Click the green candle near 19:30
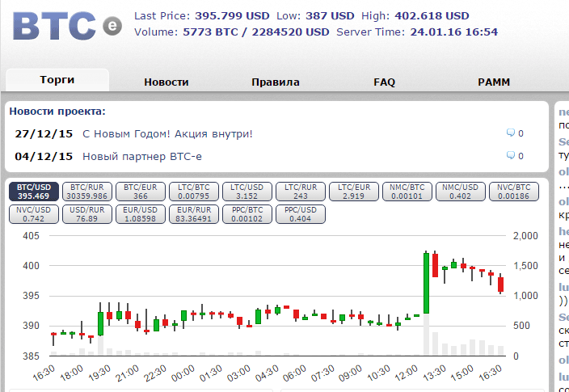Screen dimensions: 569x392 [100, 323]
